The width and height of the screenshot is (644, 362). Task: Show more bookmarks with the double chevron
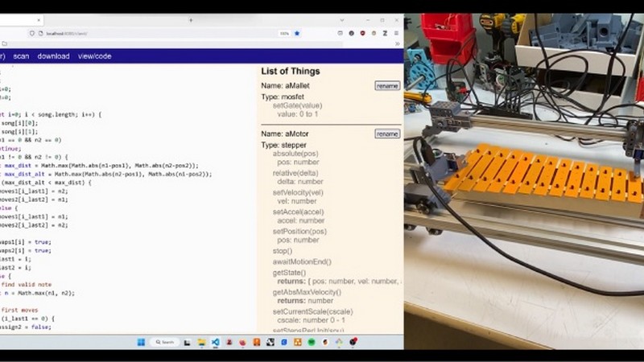[x=397, y=43]
